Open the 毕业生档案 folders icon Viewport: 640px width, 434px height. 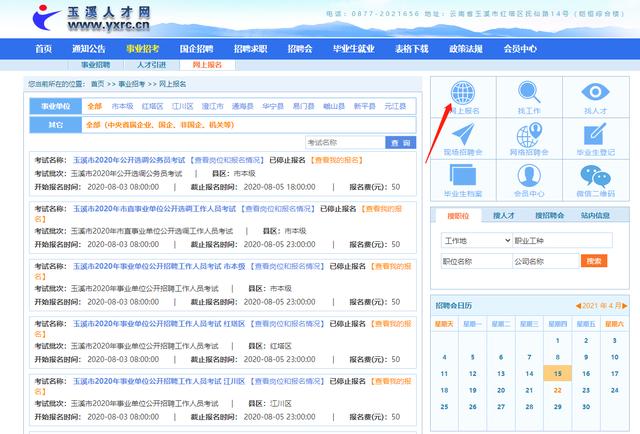click(x=463, y=175)
